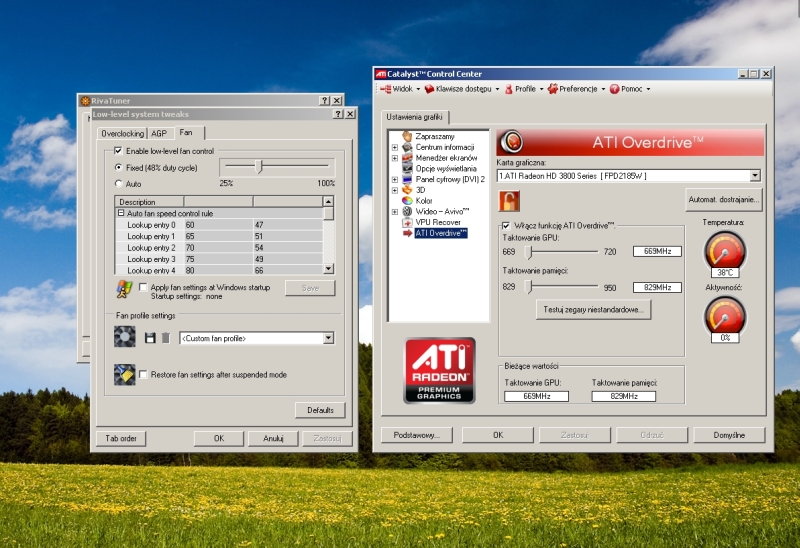Click the Temperatura gauge showing 38°C

click(724, 254)
